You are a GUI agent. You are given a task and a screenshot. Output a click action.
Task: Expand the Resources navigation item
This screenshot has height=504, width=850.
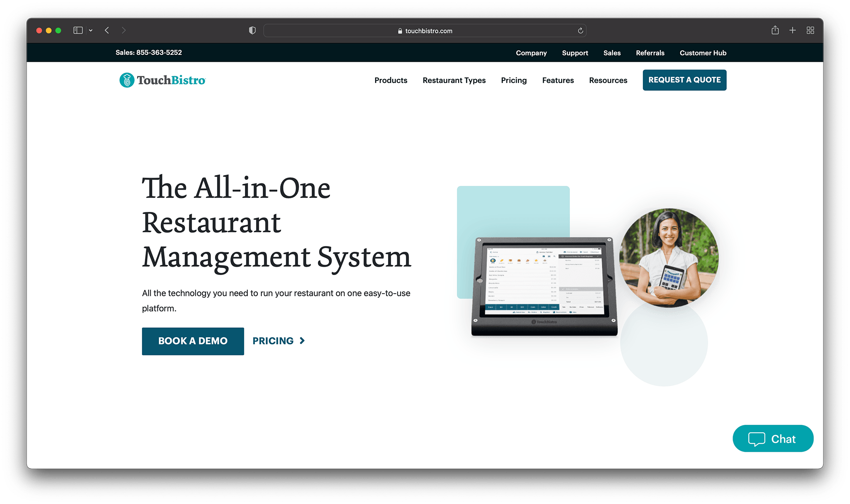click(608, 80)
